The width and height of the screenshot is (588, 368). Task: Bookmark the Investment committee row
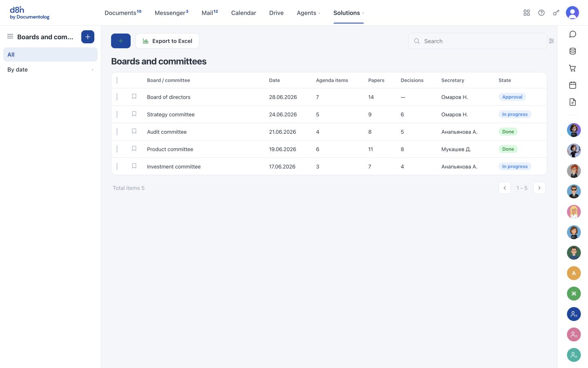pyautogui.click(x=134, y=166)
